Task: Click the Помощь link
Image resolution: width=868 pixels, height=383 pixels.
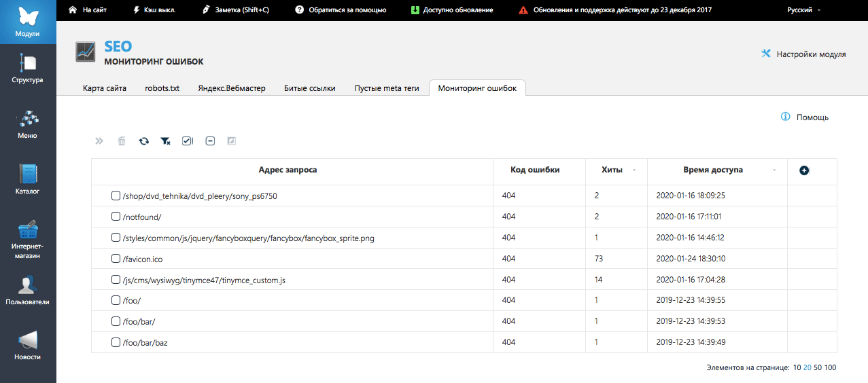Action: 812,117
